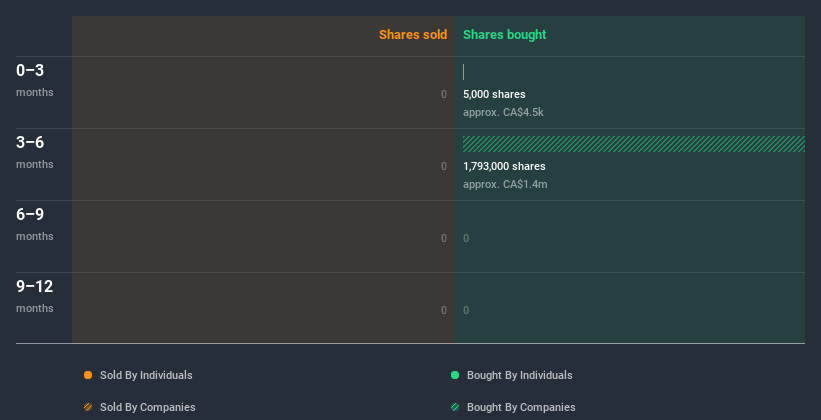Click the bought zero in 9–12 months row
This screenshot has width=821, height=420.
[x=466, y=311]
